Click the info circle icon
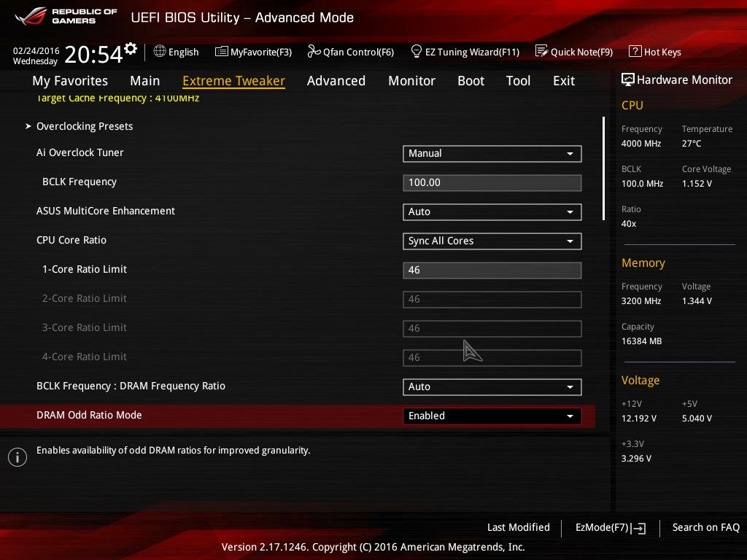This screenshot has width=747, height=560. click(18, 457)
